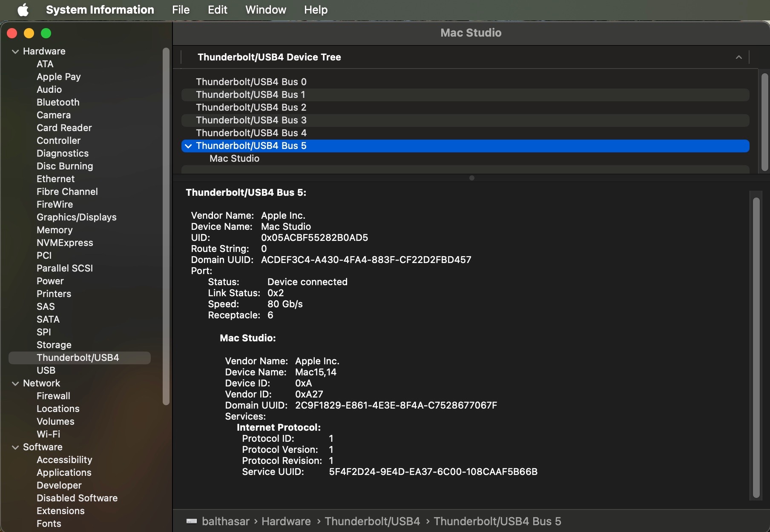Image resolution: width=770 pixels, height=532 pixels.
Task: Select Applications in the sidebar
Action: pos(64,472)
